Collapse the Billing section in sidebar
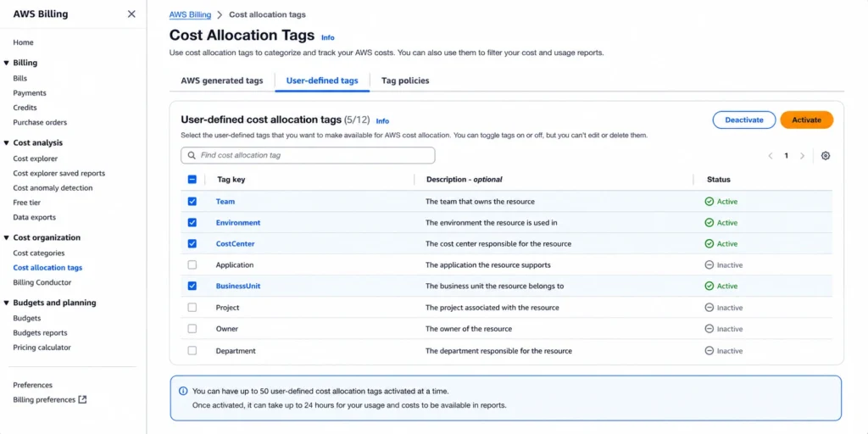This screenshot has width=868, height=434. click(x=7, y=63)
